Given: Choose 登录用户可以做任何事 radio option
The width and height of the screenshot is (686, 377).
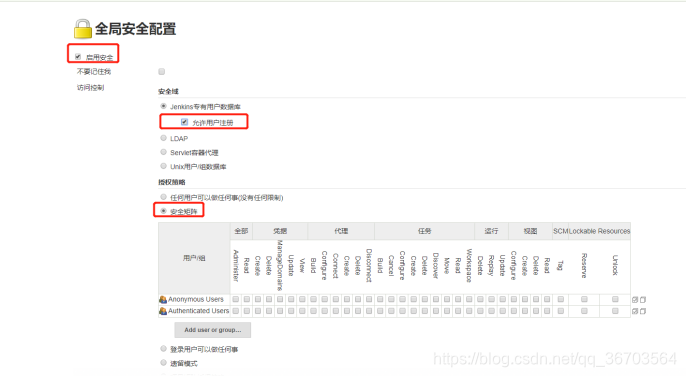Looking at the screenshot, I should coord(163,349).
